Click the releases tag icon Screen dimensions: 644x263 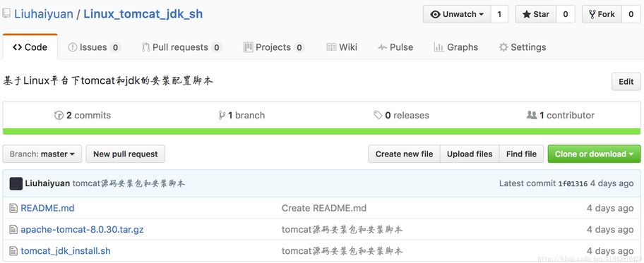(x=378, y=116)
